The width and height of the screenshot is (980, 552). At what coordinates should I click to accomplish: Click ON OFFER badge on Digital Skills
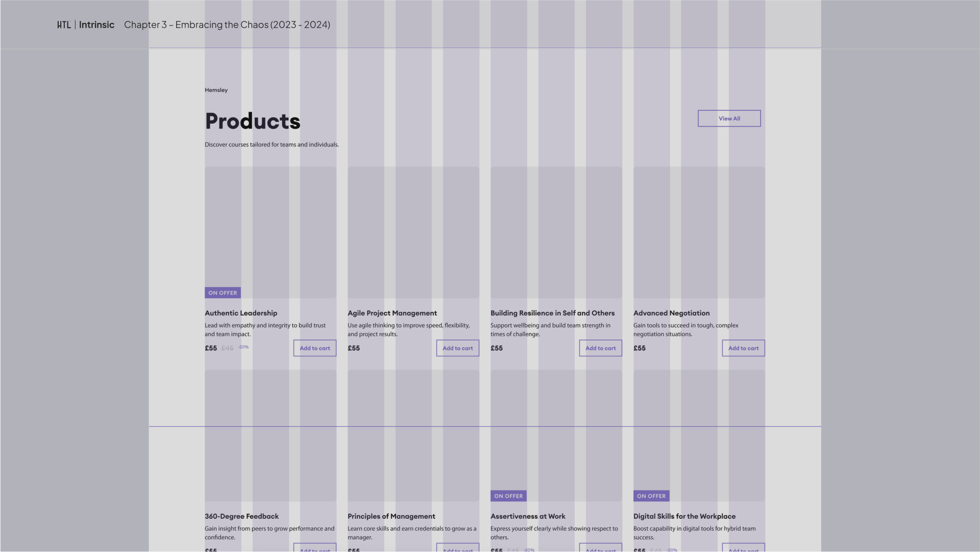[x=651, y=496]
